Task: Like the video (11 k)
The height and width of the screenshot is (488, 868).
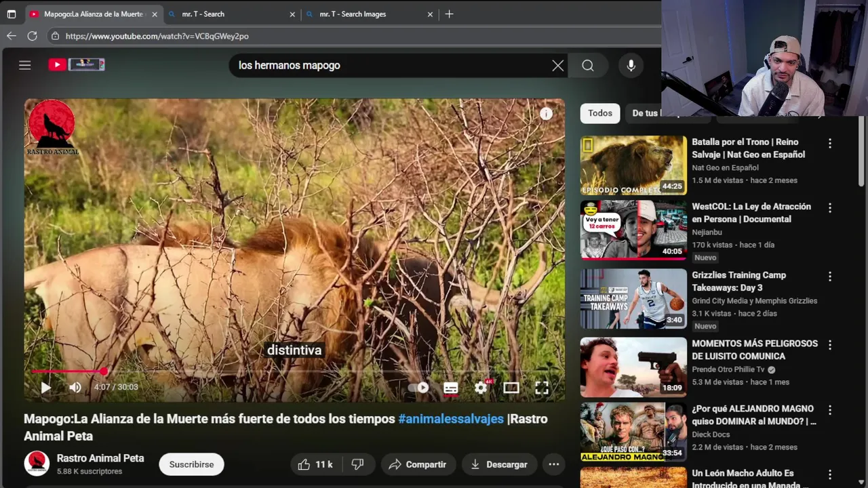Action: (x=316, y=464)
